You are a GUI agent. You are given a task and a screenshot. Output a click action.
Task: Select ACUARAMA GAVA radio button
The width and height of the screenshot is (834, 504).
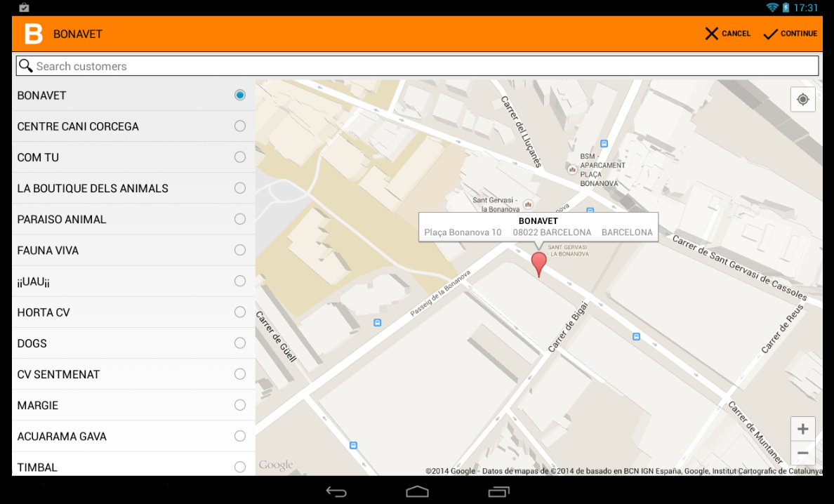[240, 436]
